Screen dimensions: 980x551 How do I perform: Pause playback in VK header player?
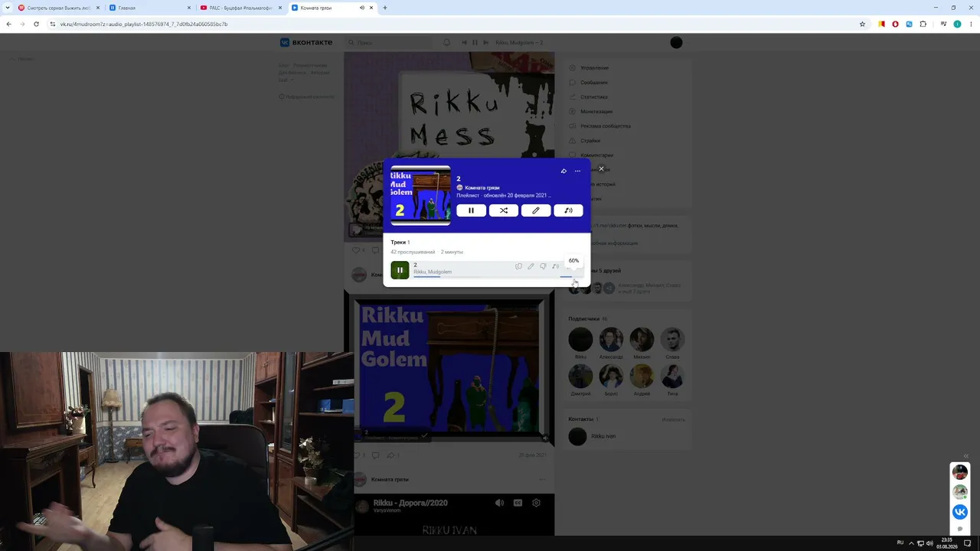[475, 42]
